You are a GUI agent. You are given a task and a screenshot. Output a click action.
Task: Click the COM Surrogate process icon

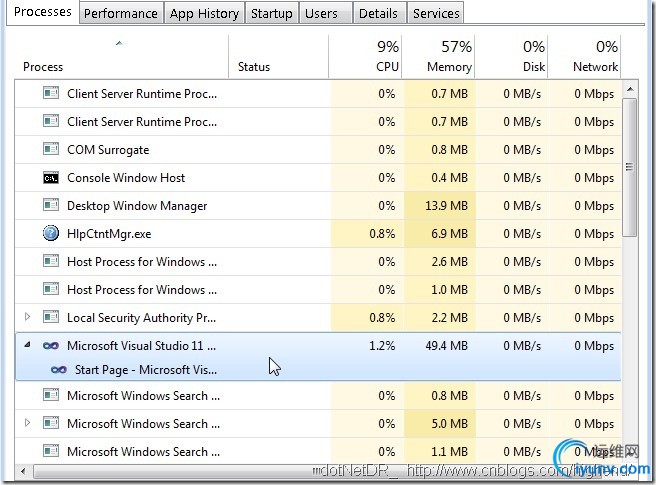pos(51,150)
